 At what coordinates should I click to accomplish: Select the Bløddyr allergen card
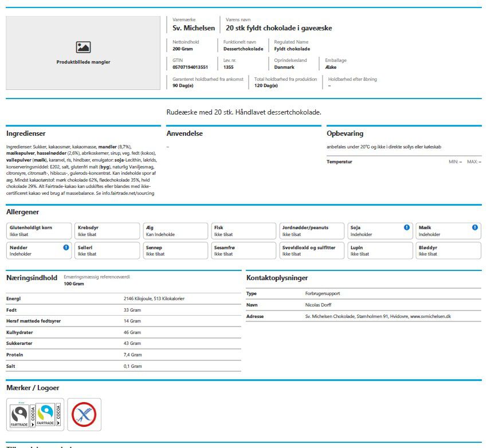tap(448, 250)
